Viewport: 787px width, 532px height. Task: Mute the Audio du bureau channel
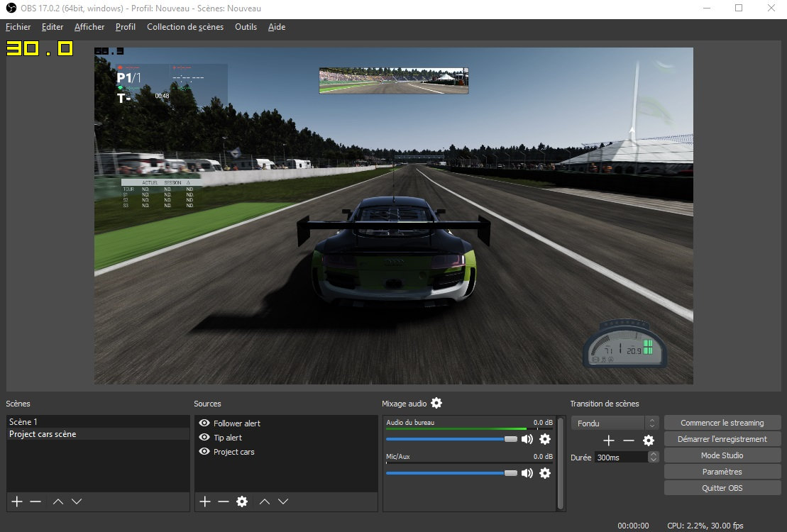(x=527, y=439)
